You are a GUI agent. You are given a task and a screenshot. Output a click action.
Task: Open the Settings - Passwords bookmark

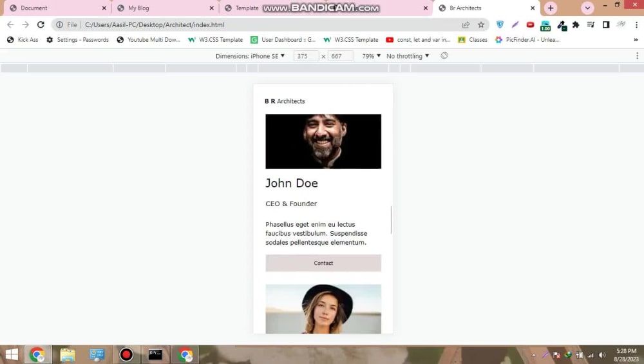tap(78, 40)
